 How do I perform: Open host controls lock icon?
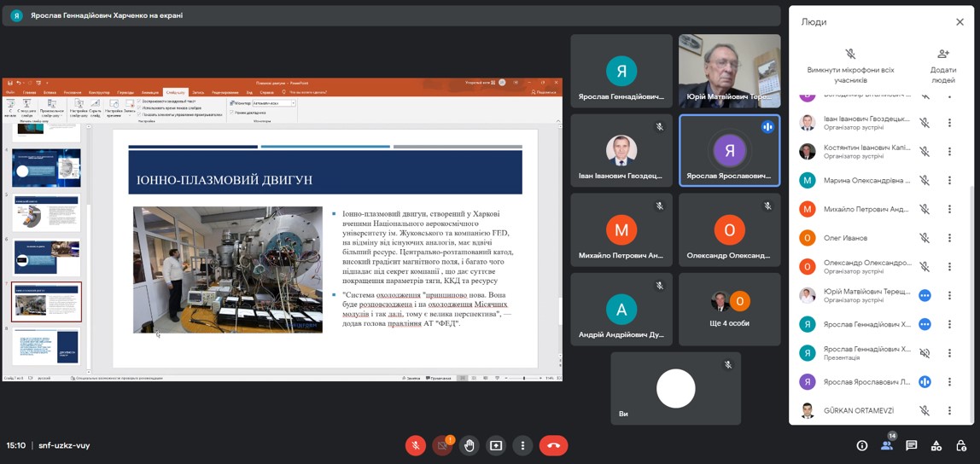click(961, 445)
